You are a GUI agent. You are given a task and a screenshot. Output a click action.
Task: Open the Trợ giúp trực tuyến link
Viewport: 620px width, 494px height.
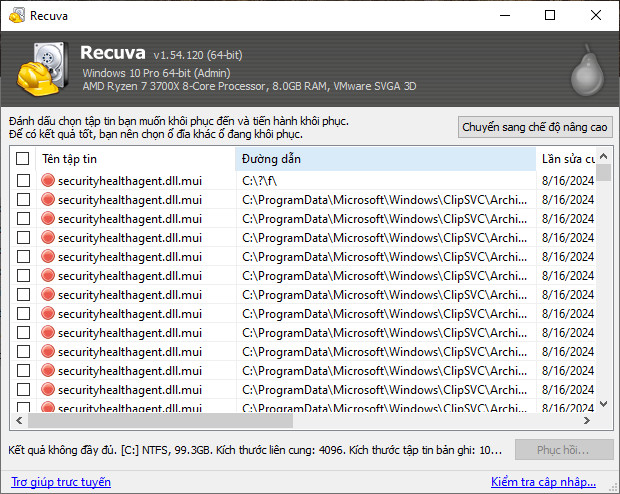click(x=59, y=482)
